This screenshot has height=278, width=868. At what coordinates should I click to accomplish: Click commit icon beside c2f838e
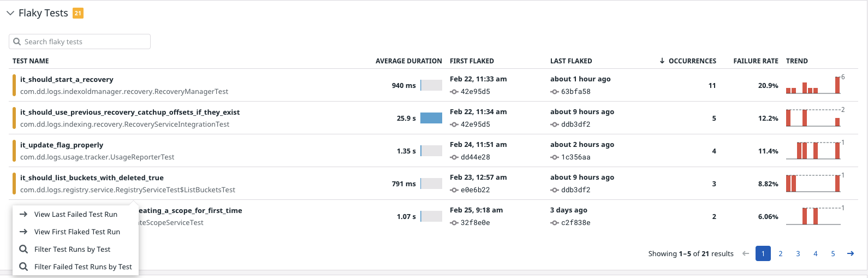[x=554, y=222]
